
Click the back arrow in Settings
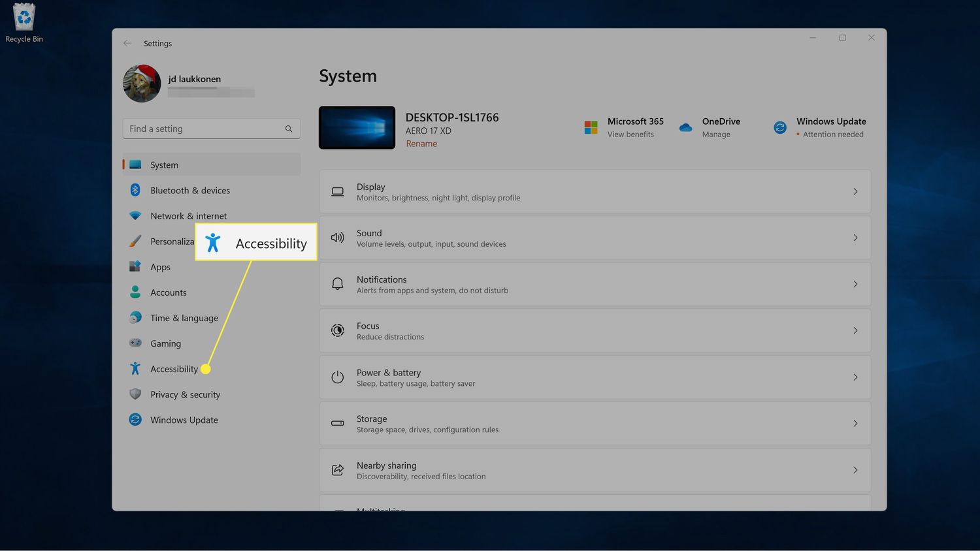127,43
